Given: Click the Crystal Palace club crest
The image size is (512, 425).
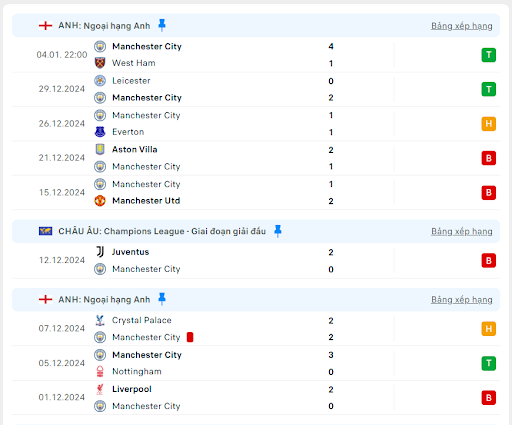Looking at the screenshot, I should point(100,320).
